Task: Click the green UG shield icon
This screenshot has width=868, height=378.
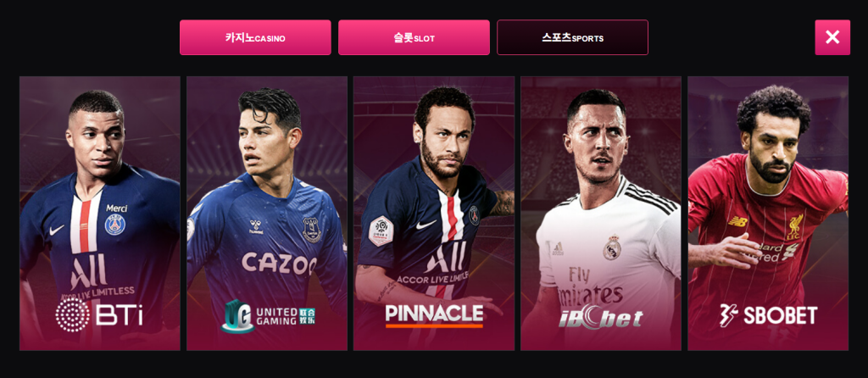Action: (x=237, y=315)
